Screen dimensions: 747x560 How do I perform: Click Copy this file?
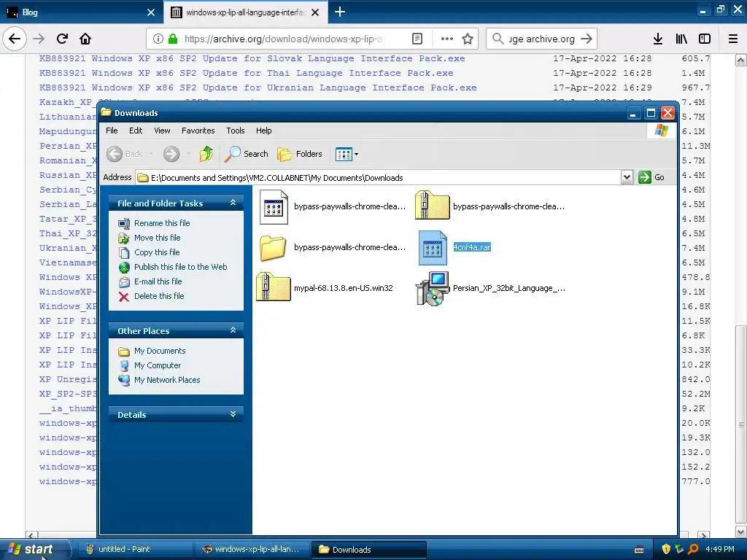157,252
